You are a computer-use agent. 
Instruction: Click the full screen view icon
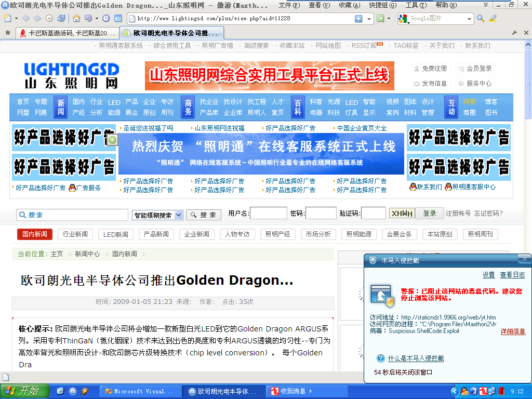tap(118, 18)
